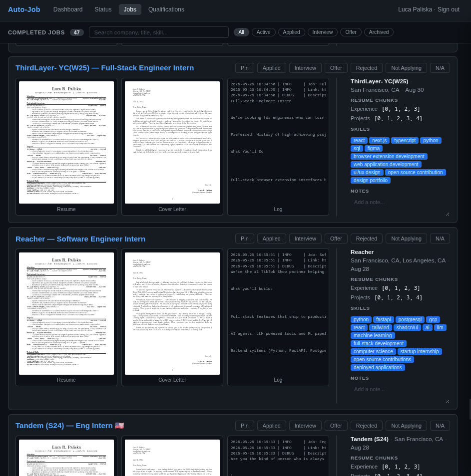Viewport: 471px width, 476px height.
Task: Mark ThirdLayer job as Offer
Action: click(336, 68)
